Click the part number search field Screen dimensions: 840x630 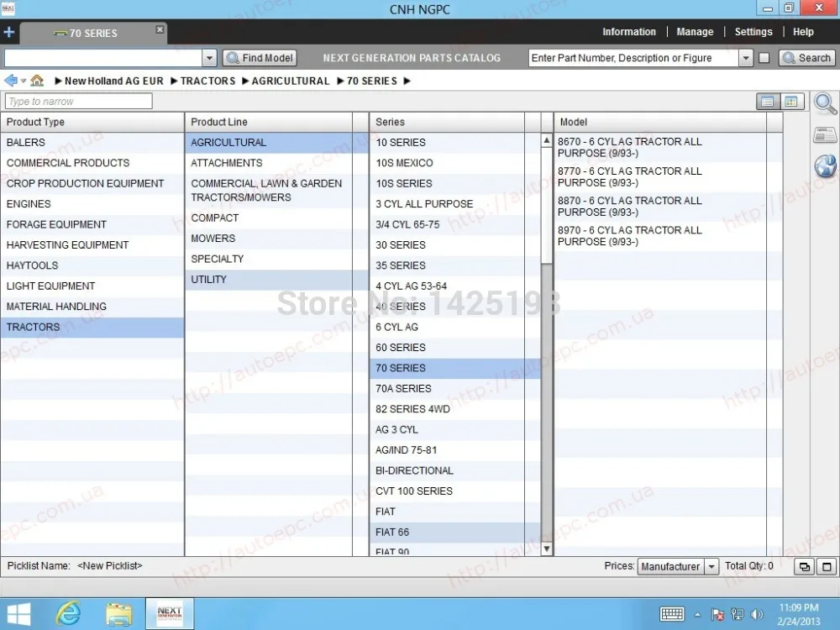click(633, 58)
